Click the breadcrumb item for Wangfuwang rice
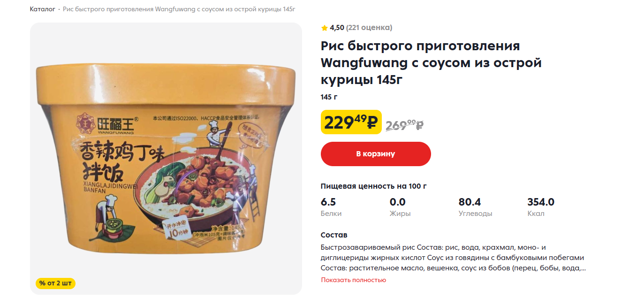 point(179,9)
